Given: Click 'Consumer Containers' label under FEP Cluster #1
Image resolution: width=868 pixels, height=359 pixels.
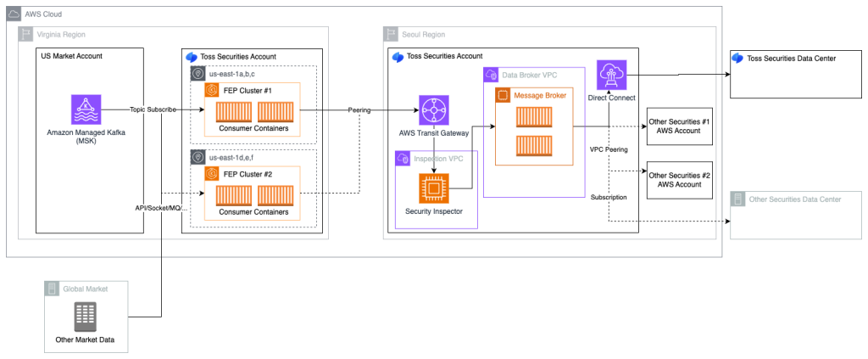Looking at the screenshot, I should [253, 129].
